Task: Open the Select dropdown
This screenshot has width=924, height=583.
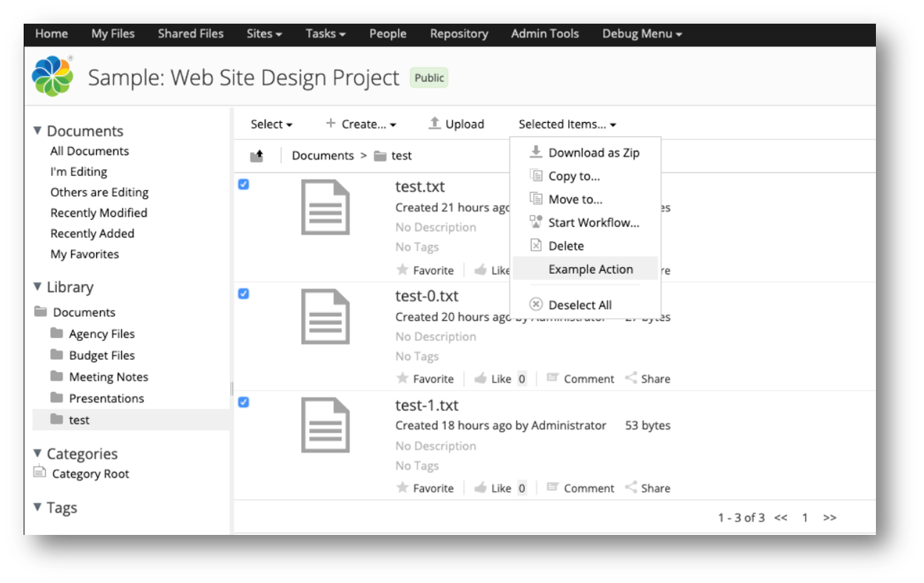Action: 272,124
